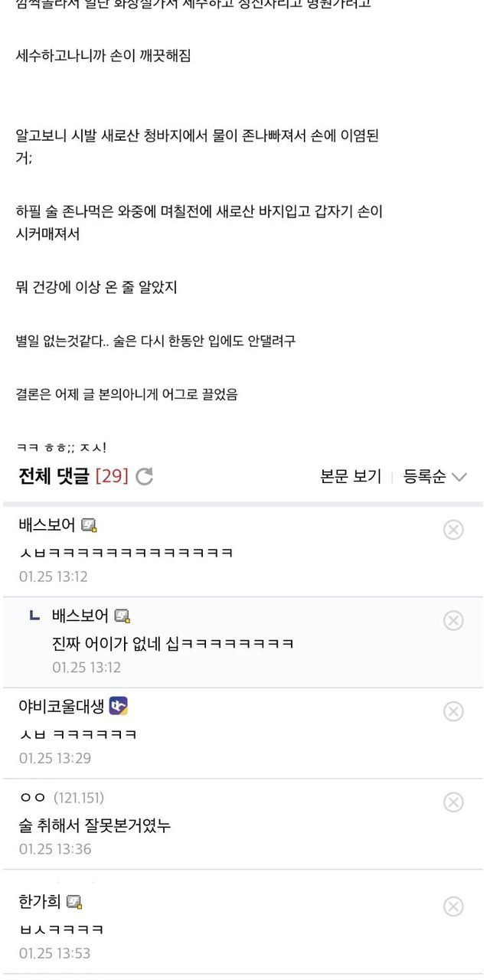
Task: Tap the nickname 야비코울대생
Action: [61, 707]
